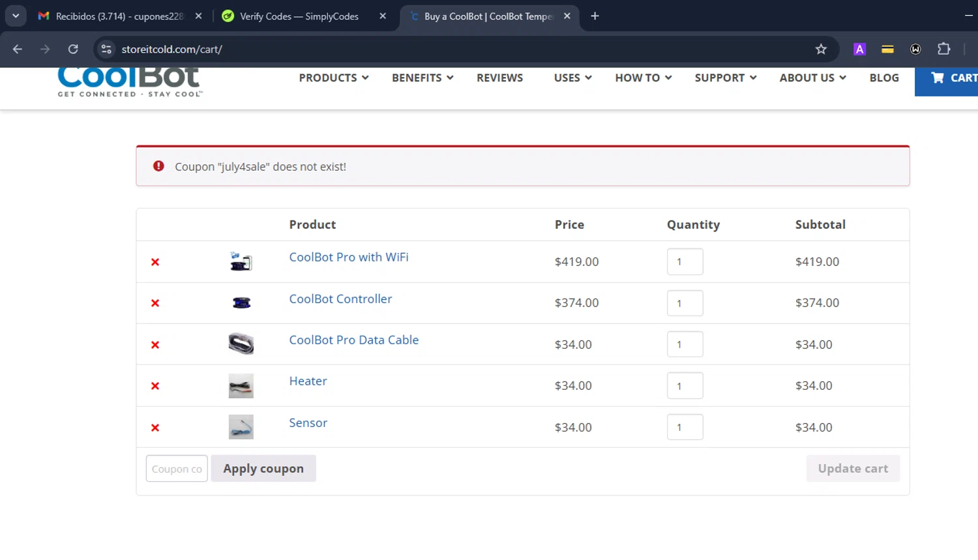Select the coupon does not exist message
The height and width of the screenshot is (560, 978).
tap(260, 167)
